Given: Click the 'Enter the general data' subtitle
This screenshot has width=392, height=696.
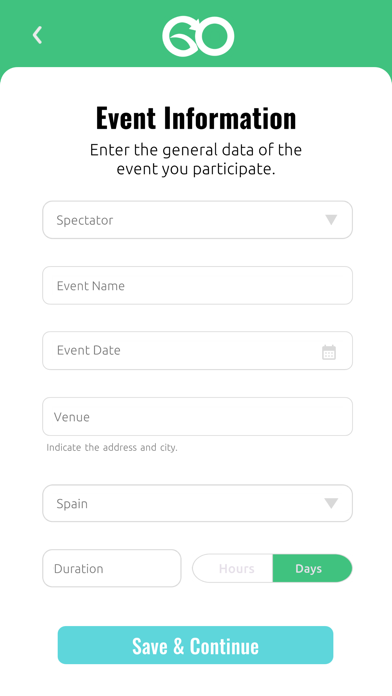Looking at the screenshot, I should coord(196,159).
